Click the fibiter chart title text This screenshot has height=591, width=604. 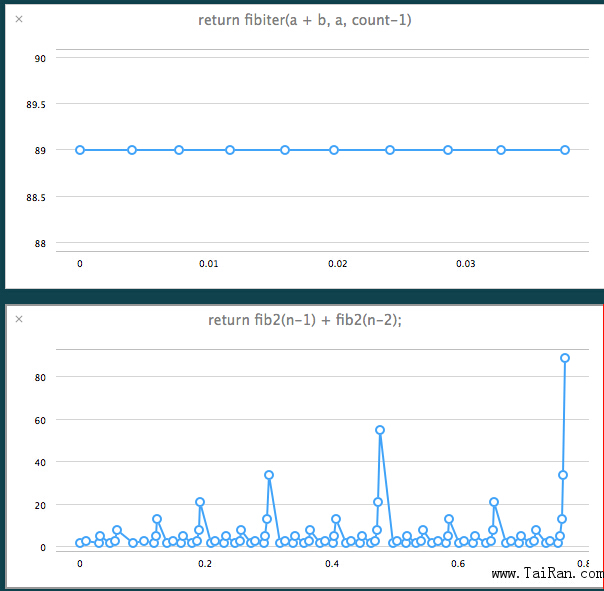(x=302, y=20)
